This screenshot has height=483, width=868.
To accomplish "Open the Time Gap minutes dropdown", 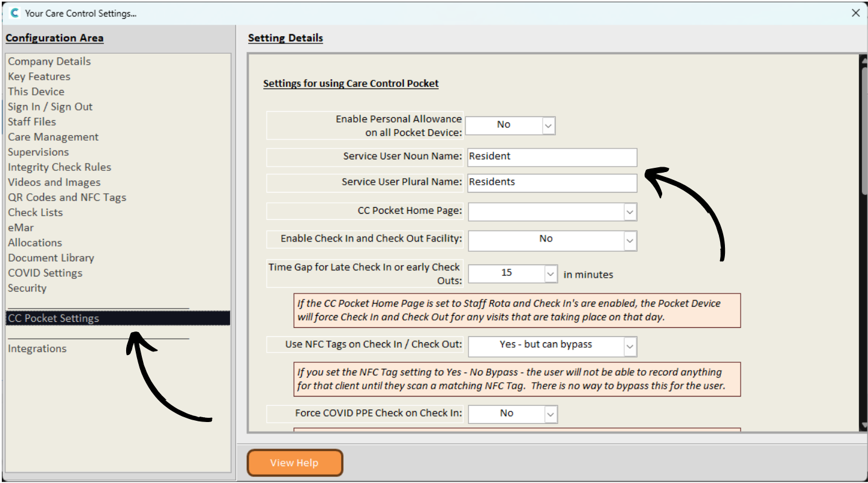I will [550, 273].
